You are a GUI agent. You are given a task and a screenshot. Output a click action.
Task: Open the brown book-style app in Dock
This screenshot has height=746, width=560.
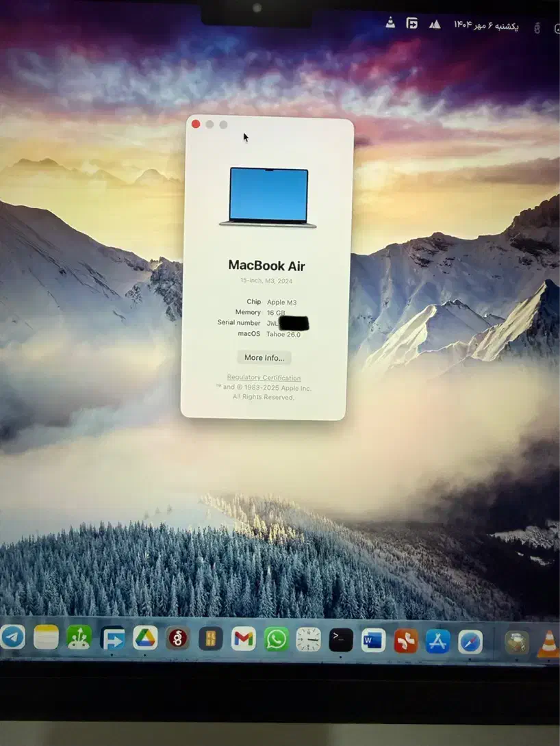[210, 639]
